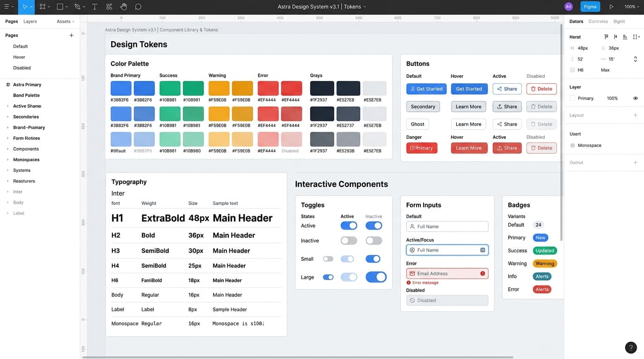This screenshot has height=359, width=644.
Task: Toggle the Large row light blue switch
Action: 349,277
